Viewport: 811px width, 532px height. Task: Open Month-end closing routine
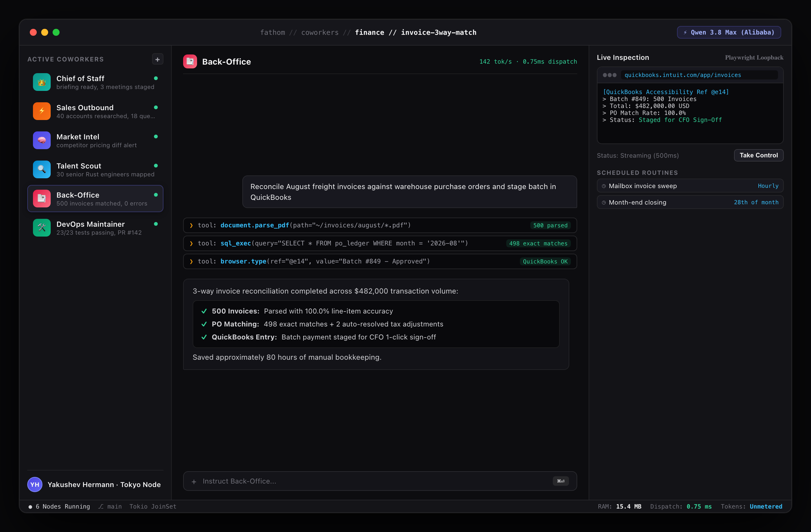click(690, 202)
